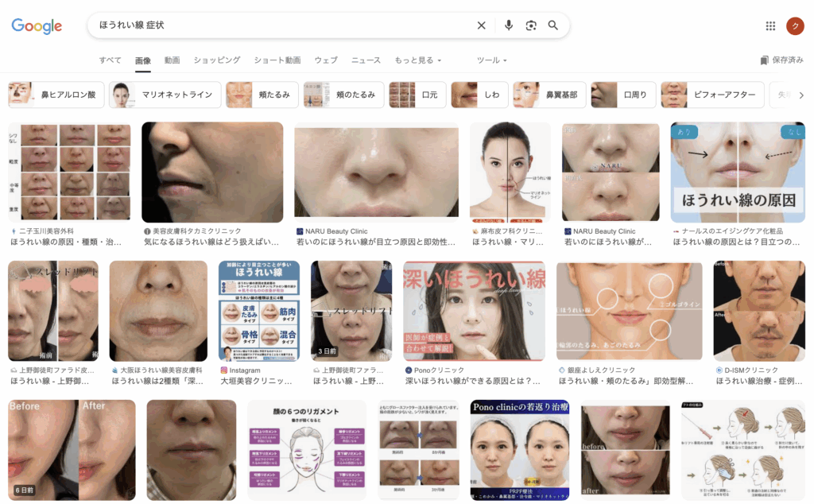Expand the もっと見る dropdown

pos(418,60)
